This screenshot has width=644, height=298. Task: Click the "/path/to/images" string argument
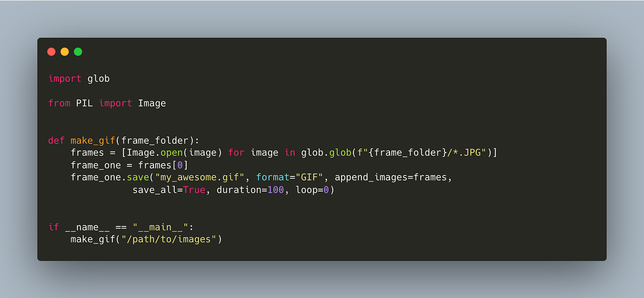click(x=169, y=240)
